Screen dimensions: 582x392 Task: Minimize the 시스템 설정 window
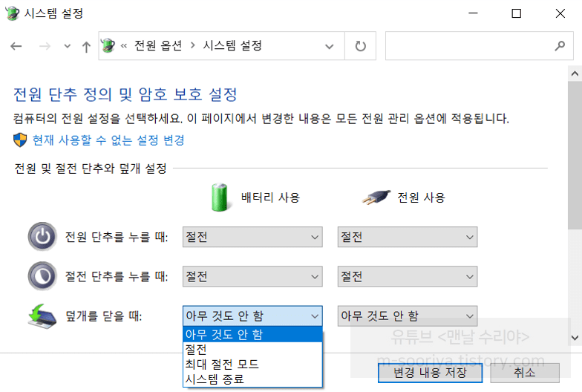(x=473, y=13)
